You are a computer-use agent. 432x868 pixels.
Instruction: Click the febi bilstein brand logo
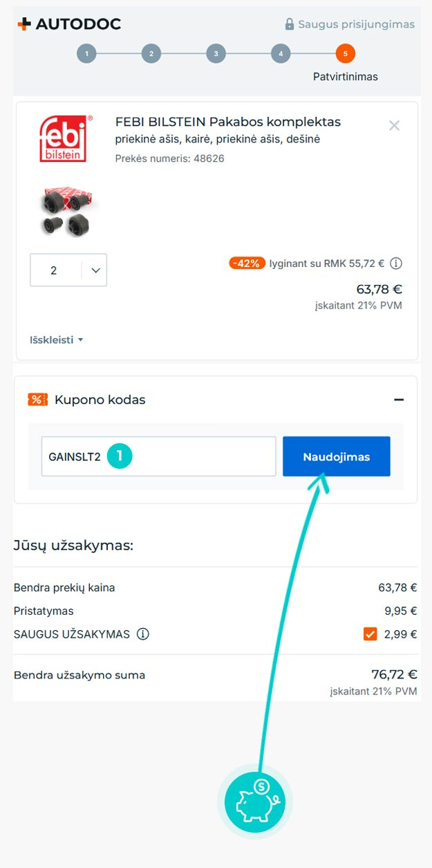(63, 138)
